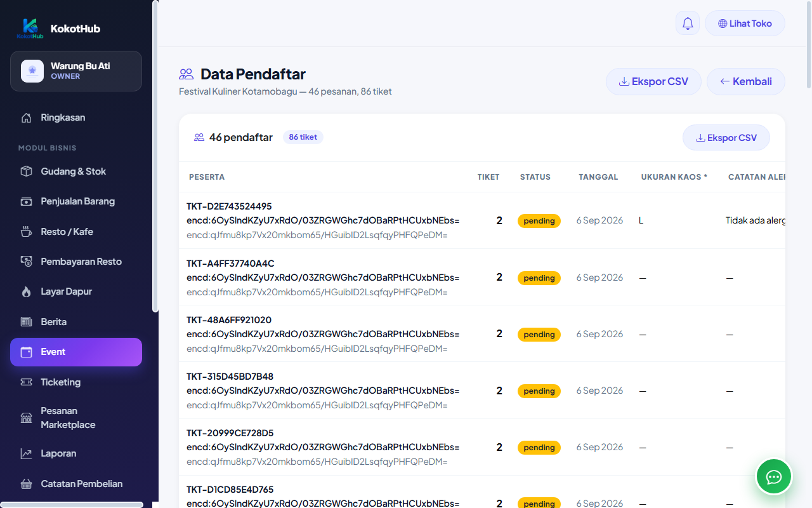812x508 pixels.
Task: Click the Layar Dapur flame icon
Action: pyautogui.click(x=26, y=291)
